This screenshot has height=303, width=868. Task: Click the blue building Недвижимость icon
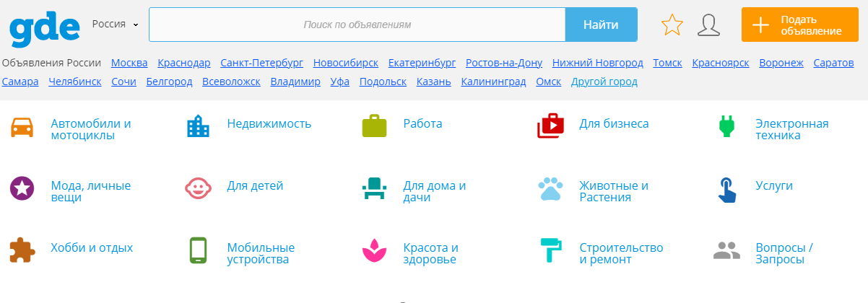point(198,127)
